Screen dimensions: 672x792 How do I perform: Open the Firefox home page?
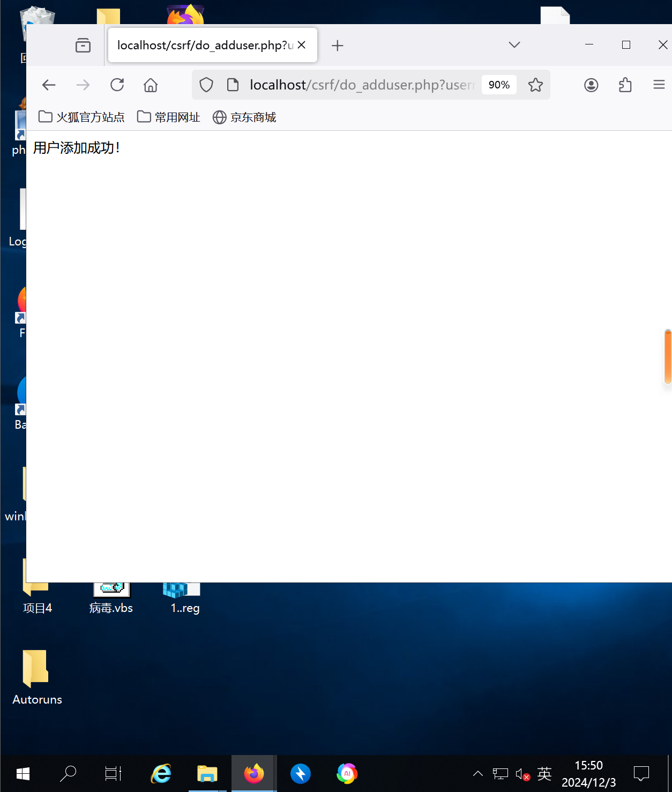point(151,85)
